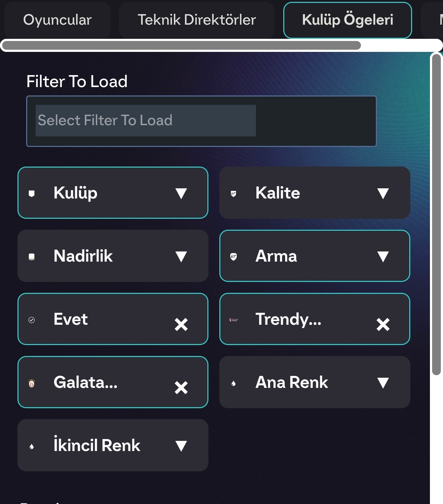443x504 pixels.
Task: Click the Trendyol league logo icon
Action: coord(233,320)
